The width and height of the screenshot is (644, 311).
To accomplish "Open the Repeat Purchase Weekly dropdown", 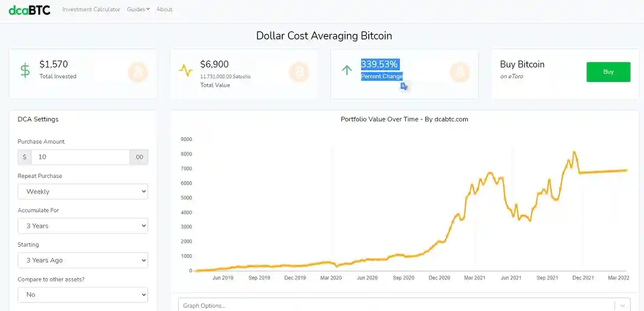I will 83,191.
